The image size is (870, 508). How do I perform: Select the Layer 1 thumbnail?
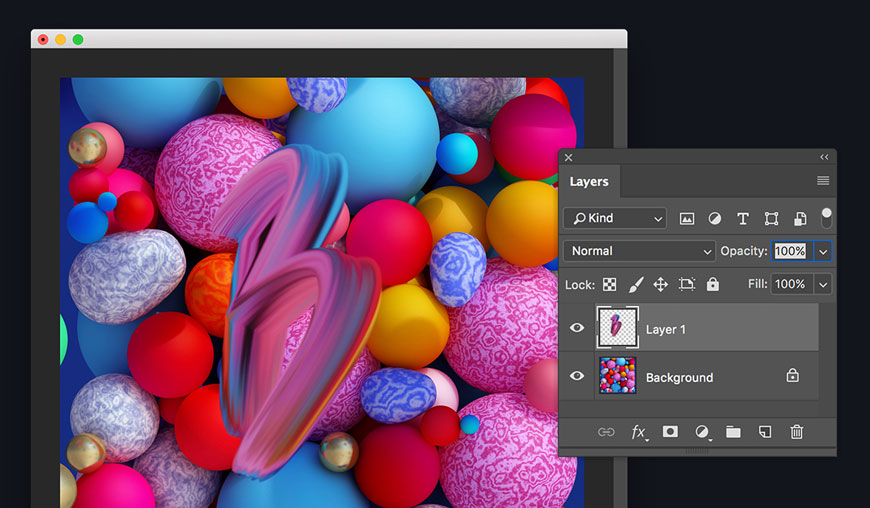(x=618, y=327)
